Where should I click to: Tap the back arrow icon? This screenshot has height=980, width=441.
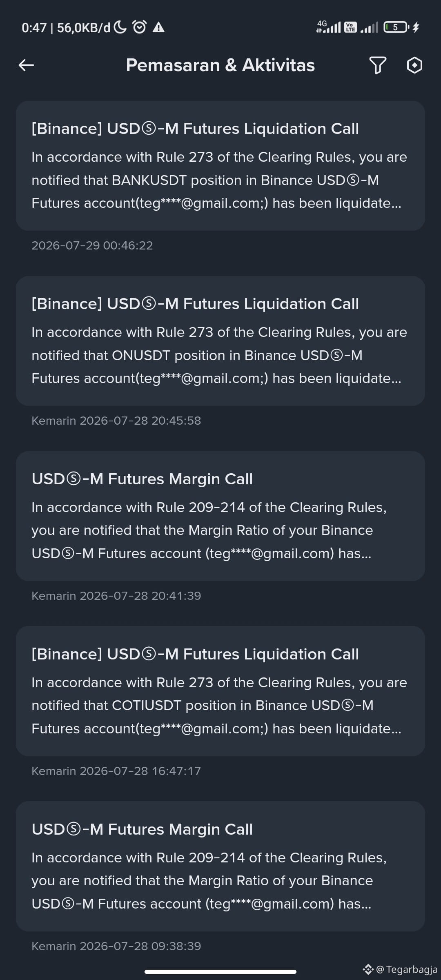26,65
